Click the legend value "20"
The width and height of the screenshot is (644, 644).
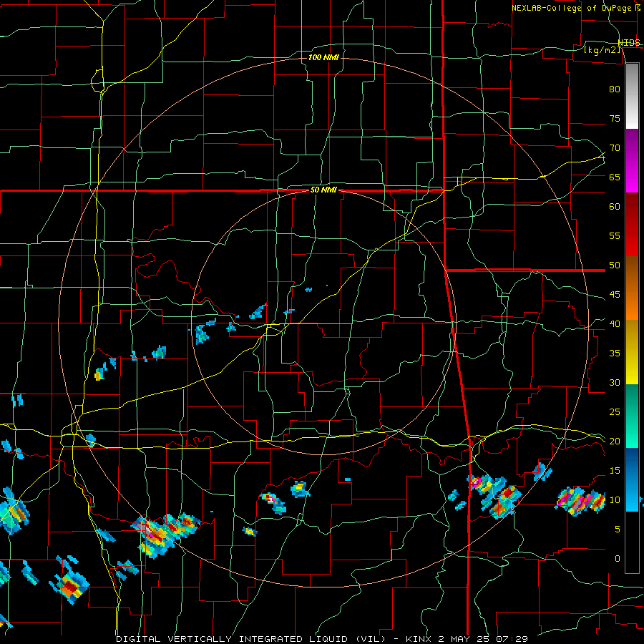[x=615, y=441]
